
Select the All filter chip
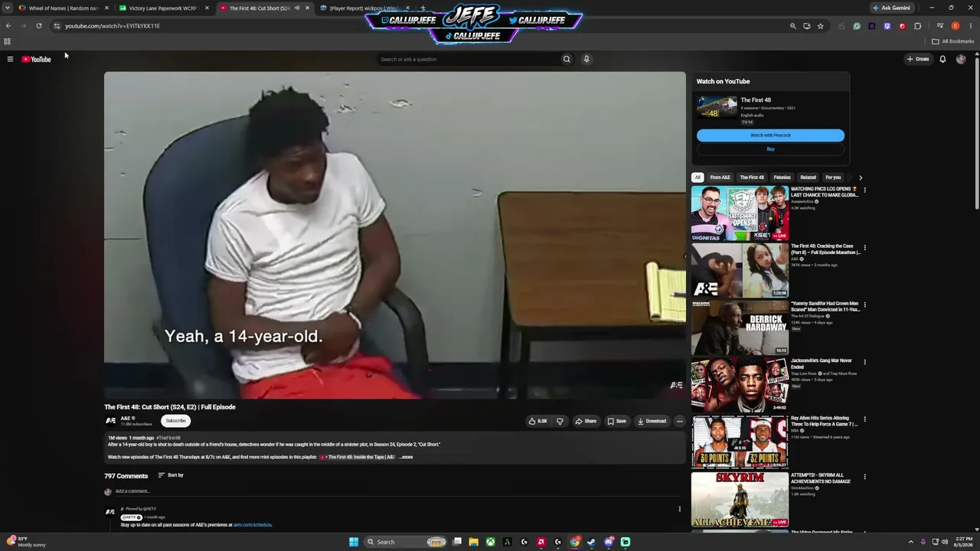pyautogui.click(x=697, y=178)
